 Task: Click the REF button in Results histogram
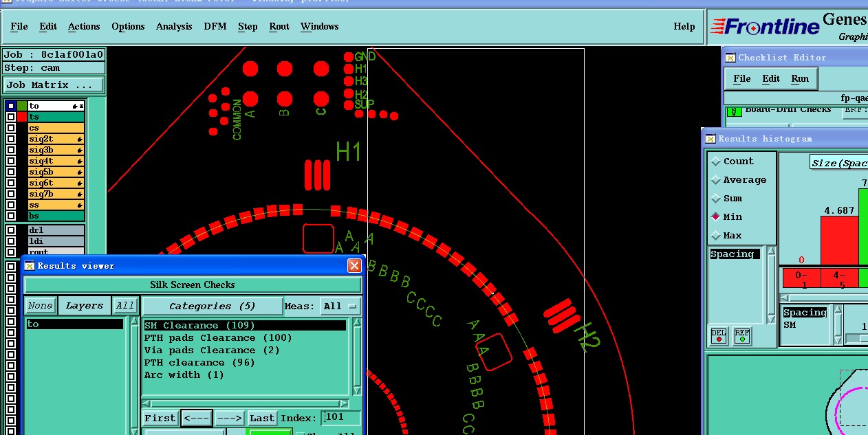point(742,336)
